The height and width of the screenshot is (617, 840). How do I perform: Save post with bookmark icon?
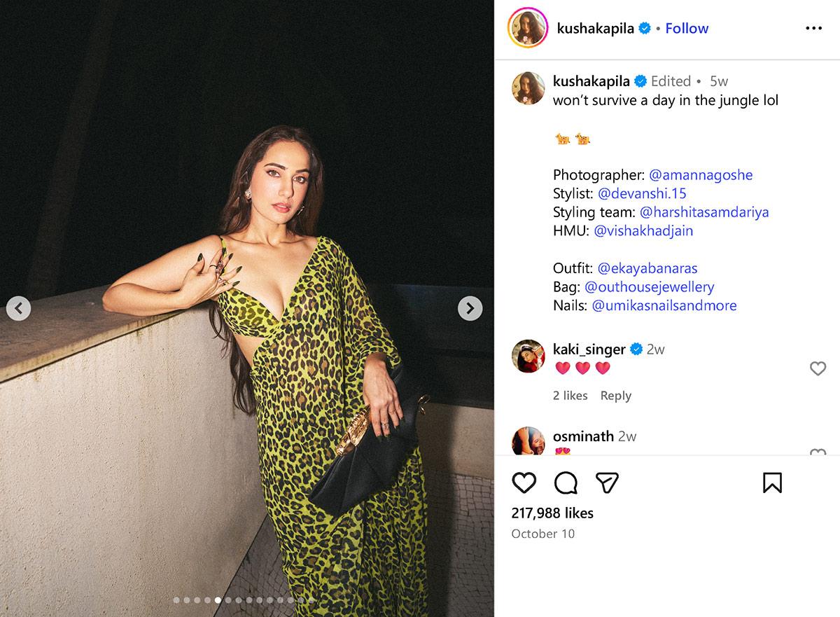point(772,483)
